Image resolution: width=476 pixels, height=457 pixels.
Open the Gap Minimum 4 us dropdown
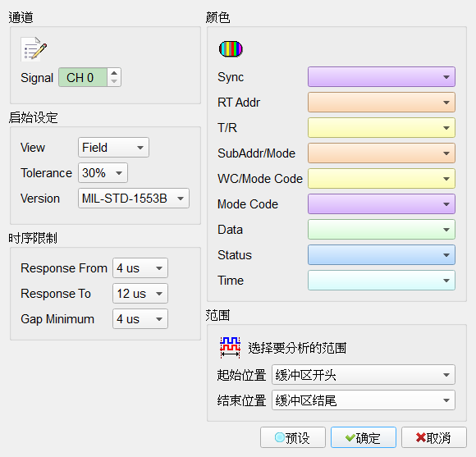tap(140, 319)
